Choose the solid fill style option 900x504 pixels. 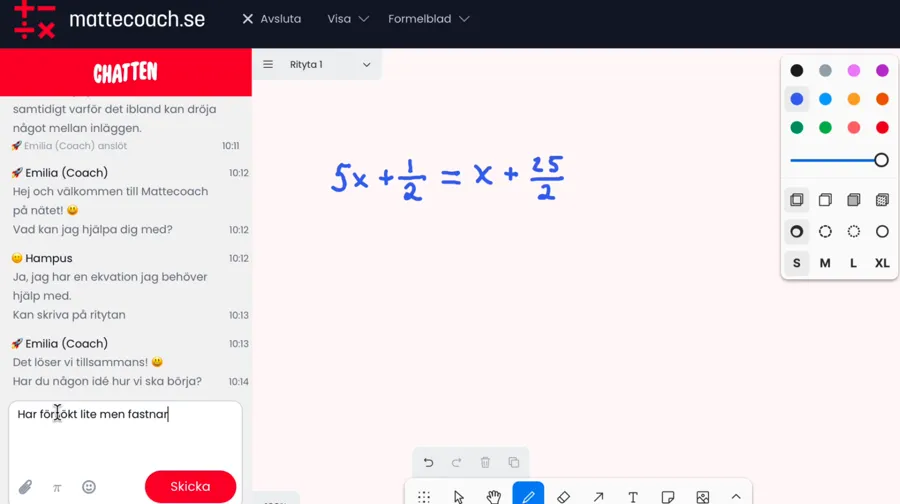854,200
